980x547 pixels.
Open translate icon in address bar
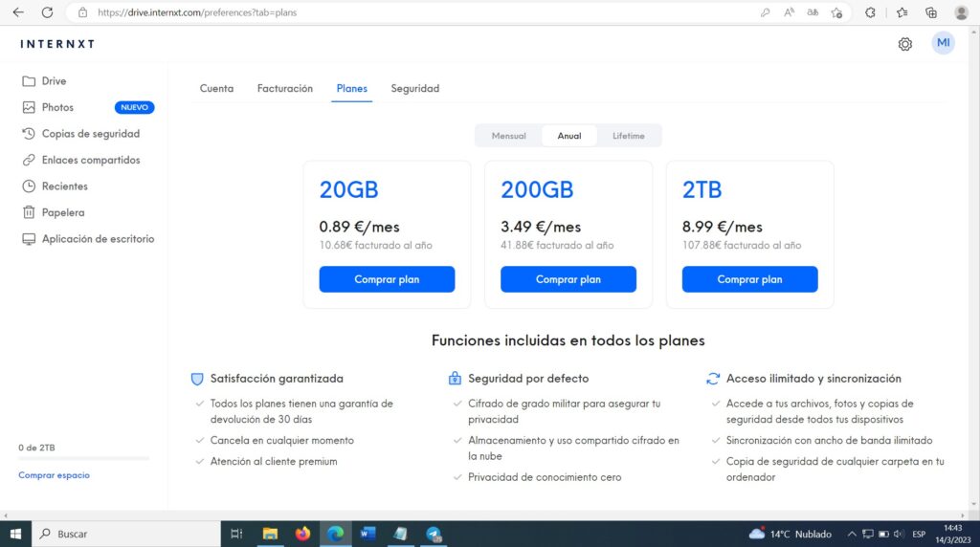tap(813, 11)
